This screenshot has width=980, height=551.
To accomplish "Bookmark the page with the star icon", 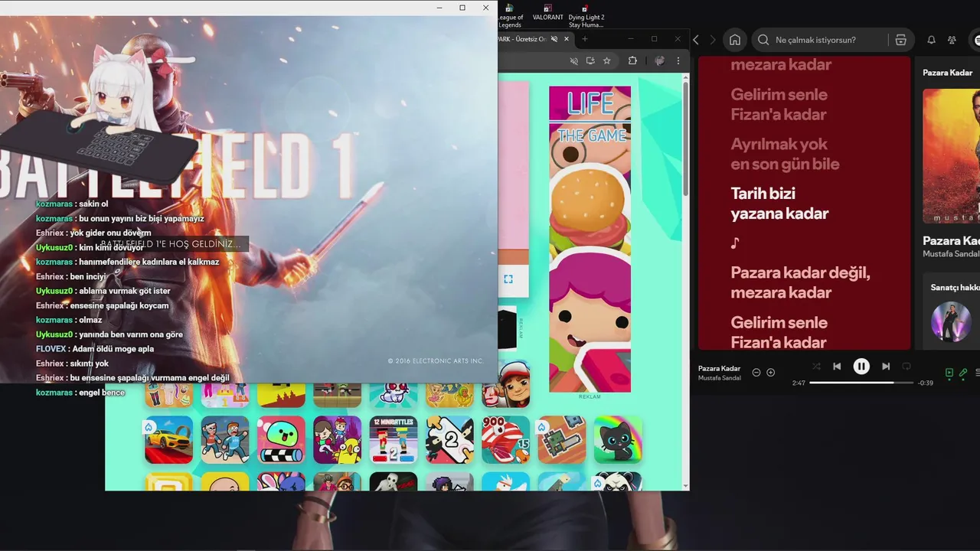I will click(607, 60).
